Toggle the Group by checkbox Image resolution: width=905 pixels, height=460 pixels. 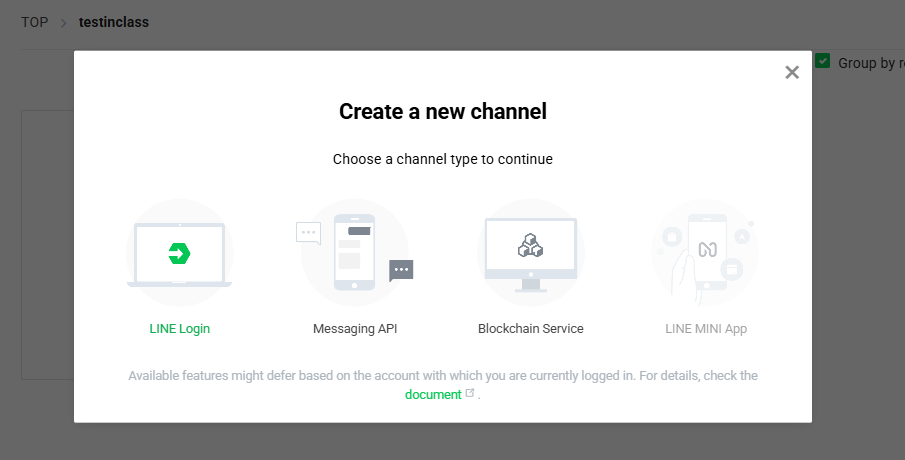pyautogui.click(x=822, y=61)
